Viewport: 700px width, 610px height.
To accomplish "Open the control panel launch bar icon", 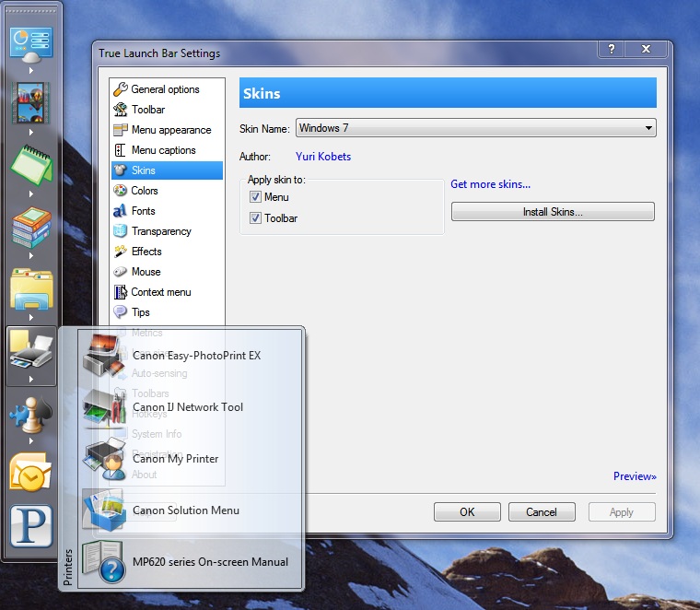I will [31, 44].
